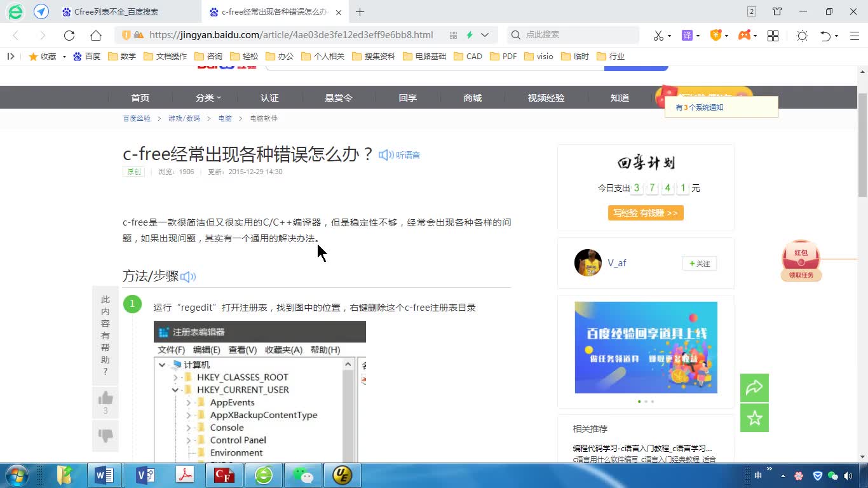Open the browser hamburger menu
868x488 pixels.
(855, 36)
